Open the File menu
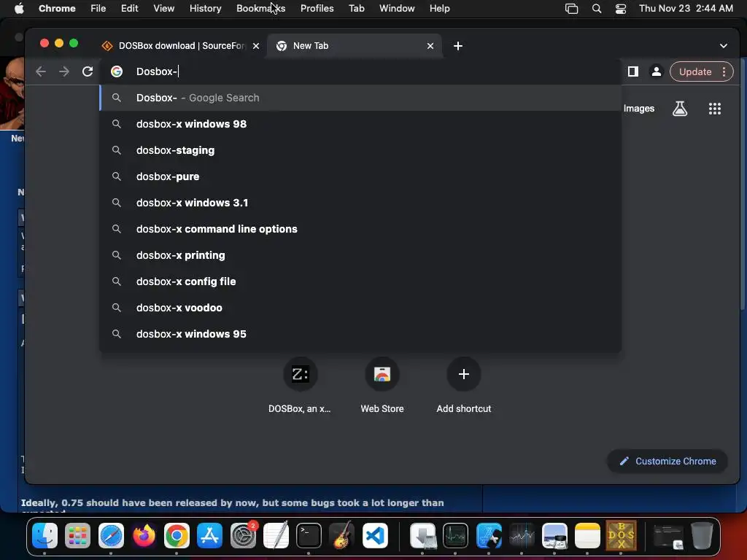The width and height of the screenshot is (747, 560). [x=98, y=8]
